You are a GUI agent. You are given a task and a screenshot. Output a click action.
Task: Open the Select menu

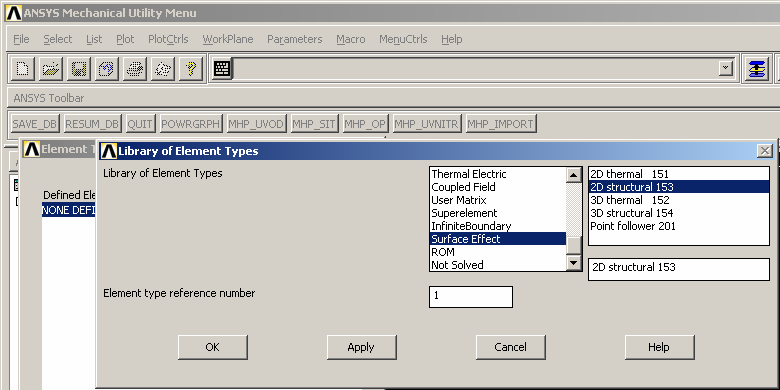click(57, 39)
